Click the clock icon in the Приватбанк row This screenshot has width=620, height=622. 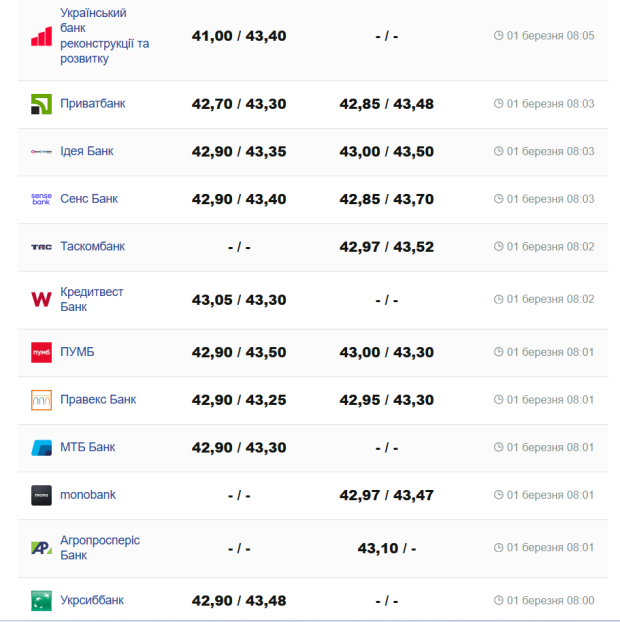click(499, 104)
